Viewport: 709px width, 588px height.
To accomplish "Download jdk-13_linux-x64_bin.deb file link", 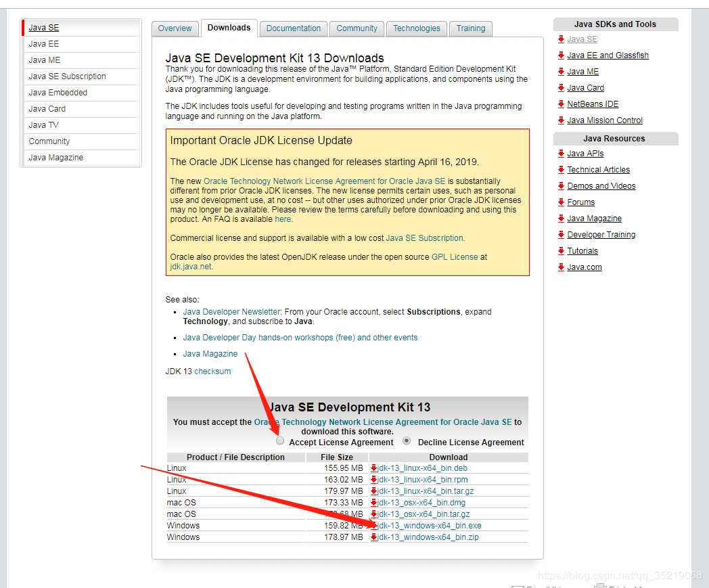I will coord(422,468).
